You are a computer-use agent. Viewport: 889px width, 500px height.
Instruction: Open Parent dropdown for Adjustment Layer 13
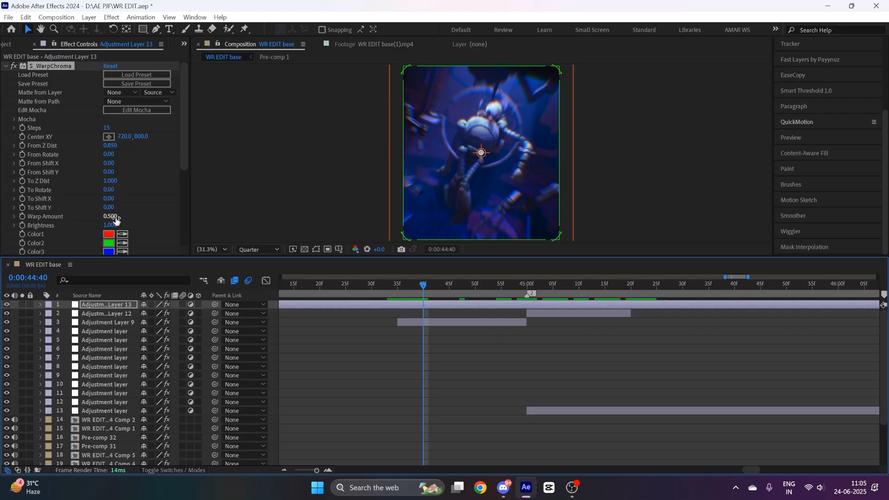click(244, 304)
